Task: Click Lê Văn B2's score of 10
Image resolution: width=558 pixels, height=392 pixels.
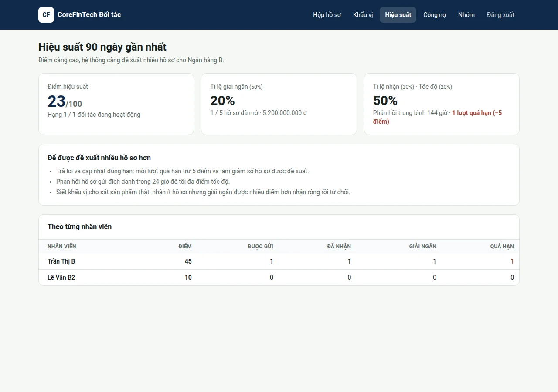Action: click(188, 277)
